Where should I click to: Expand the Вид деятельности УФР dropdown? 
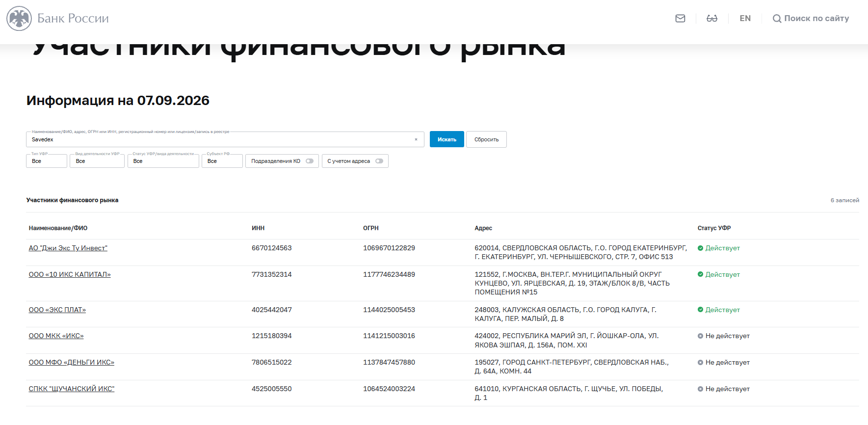pyautogui.click(x=97, y=161)
